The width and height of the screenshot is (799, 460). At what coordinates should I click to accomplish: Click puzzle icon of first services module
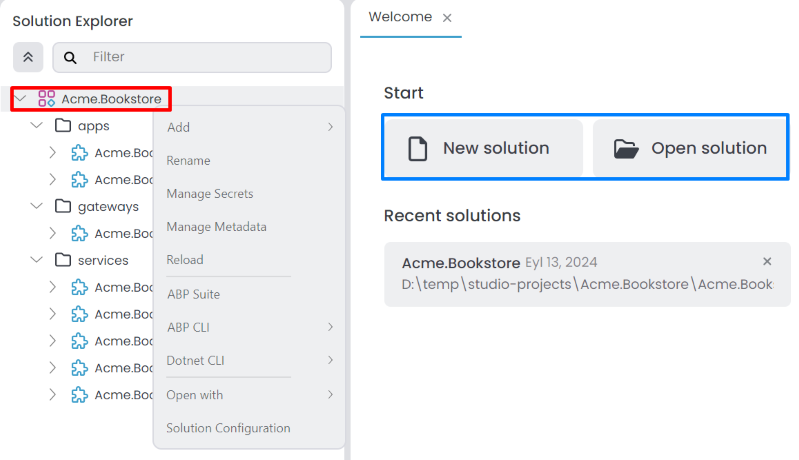[x=79, y=287]
